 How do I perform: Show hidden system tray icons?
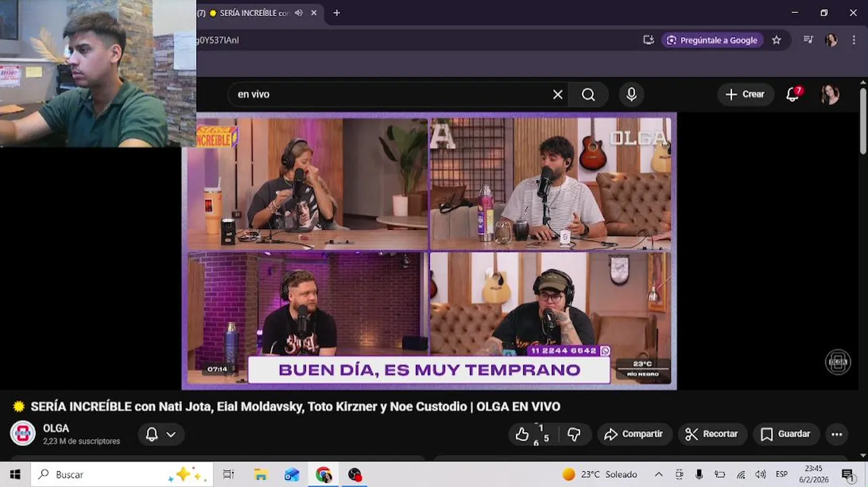coord(659,474)
